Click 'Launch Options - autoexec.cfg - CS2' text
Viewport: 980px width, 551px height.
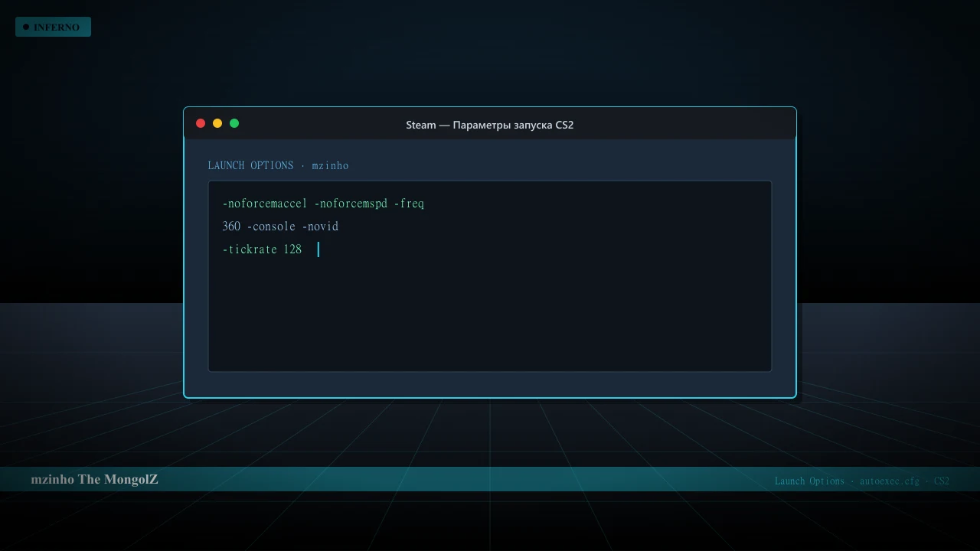coord(862,481)
